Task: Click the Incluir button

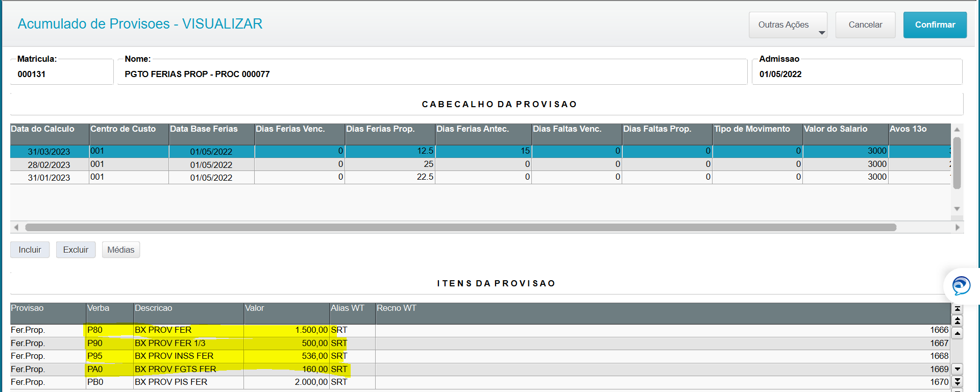Action: pos(30,250)
